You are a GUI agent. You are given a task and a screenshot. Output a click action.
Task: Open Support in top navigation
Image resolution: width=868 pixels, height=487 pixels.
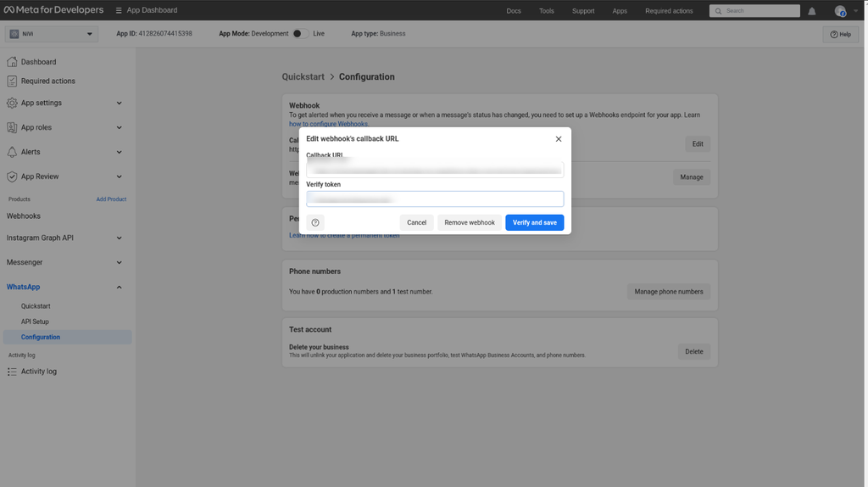[x=583, y=11]
